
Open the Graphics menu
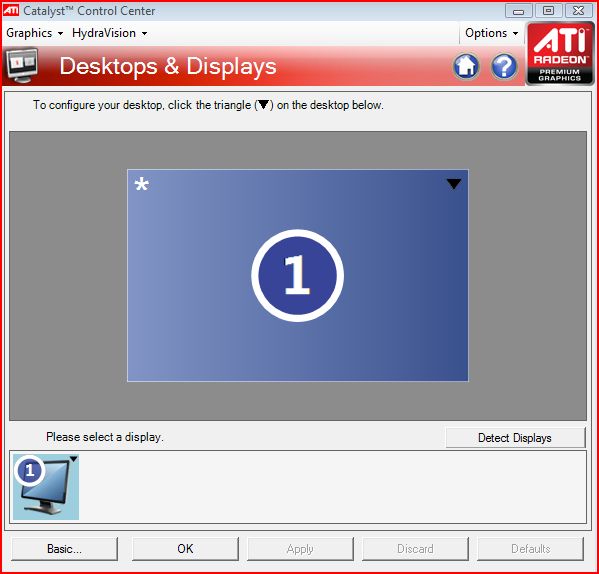(x=34, y=33)
